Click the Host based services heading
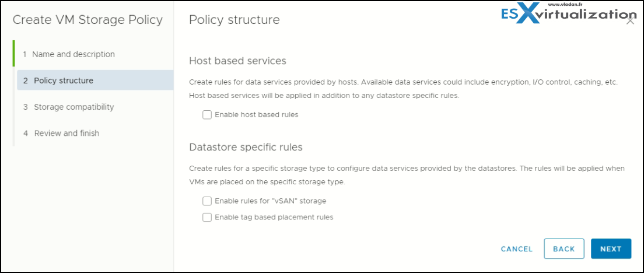This screenshot has height=273, width=644. [x=237, y=61]
